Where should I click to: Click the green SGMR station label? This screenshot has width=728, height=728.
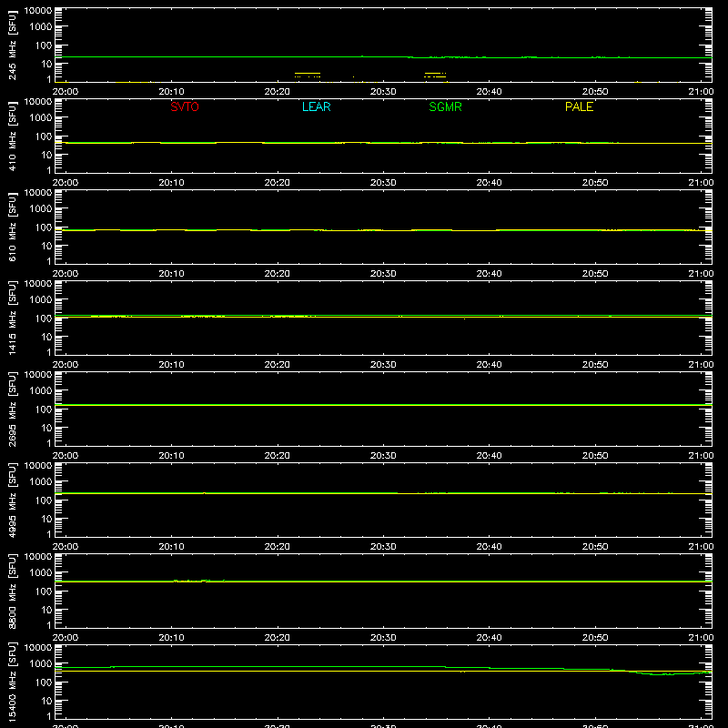(x=445, y=106)
